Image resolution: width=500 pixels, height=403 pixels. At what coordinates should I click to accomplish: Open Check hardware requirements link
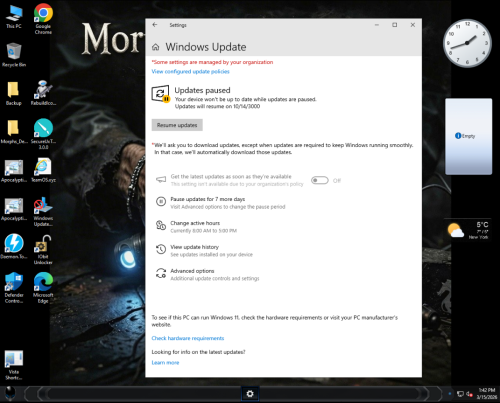188,338
